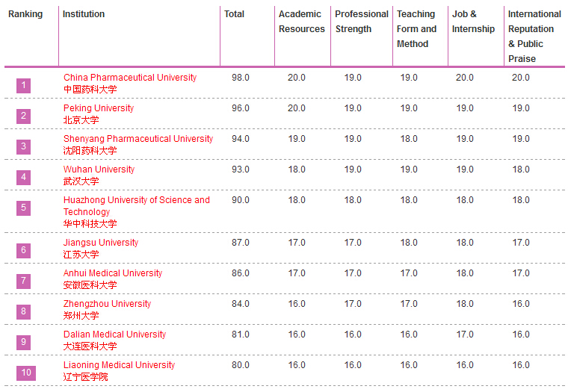The image size is (571, 392).
Task: Click the Total column header
Action: pyautogui.click(x=234, y=14)
